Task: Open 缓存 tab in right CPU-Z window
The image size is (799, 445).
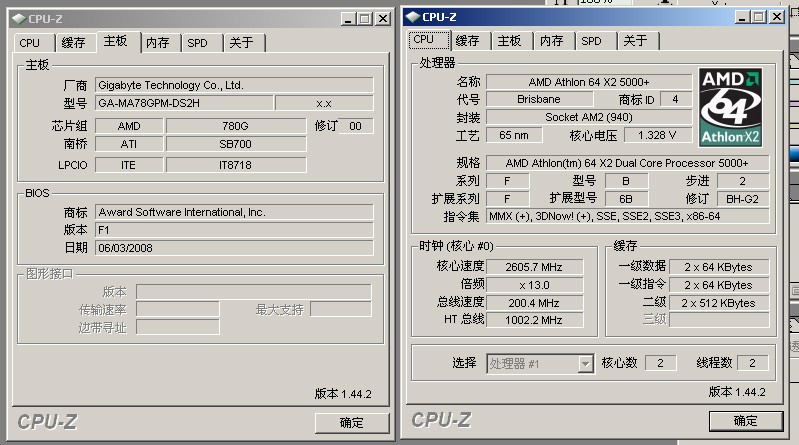Action: (x=468, y=41)
